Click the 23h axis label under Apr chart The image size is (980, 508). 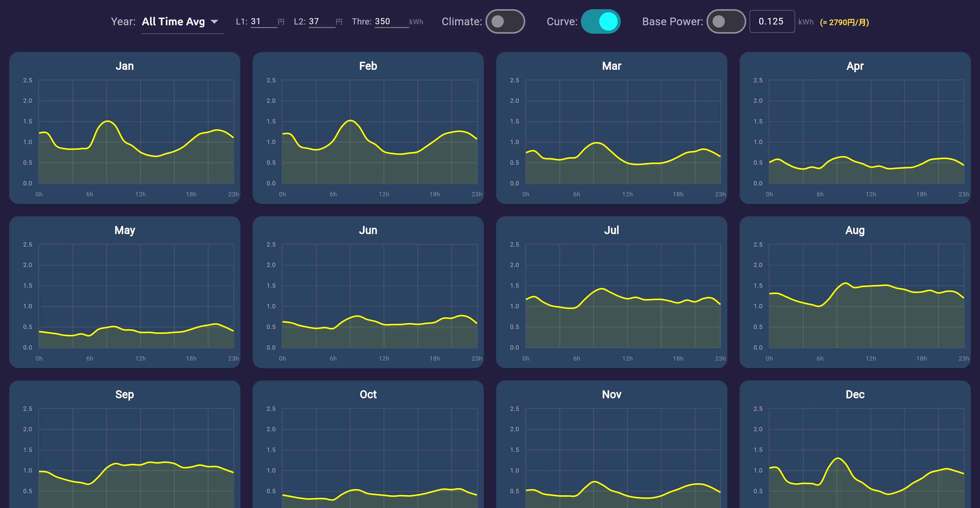[x=964, y=194]
